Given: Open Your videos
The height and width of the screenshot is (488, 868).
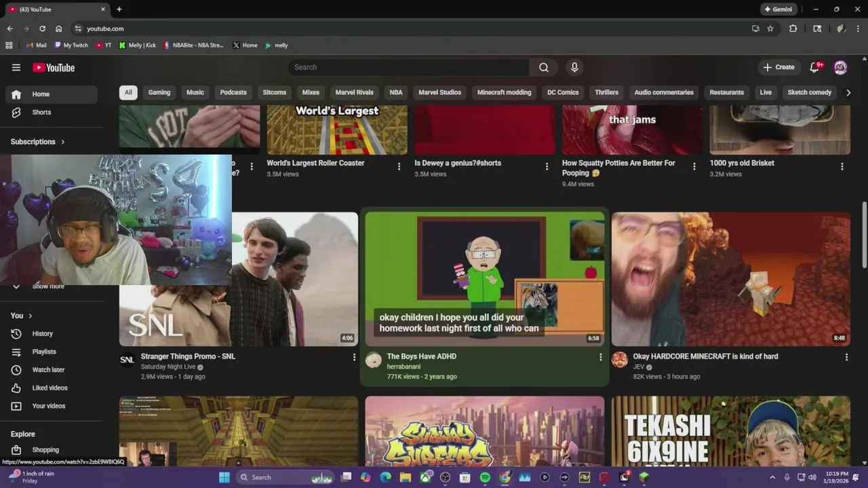Looking at the screenshot, I should (52, 406).
